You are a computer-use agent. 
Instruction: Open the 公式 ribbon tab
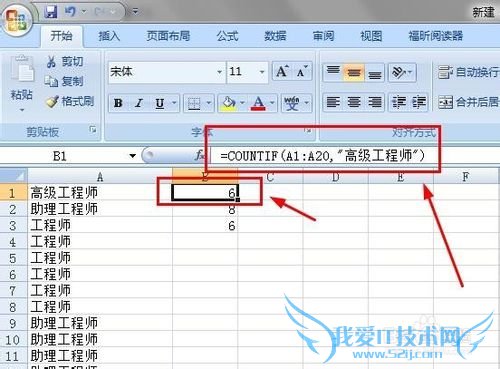[227, 36]
